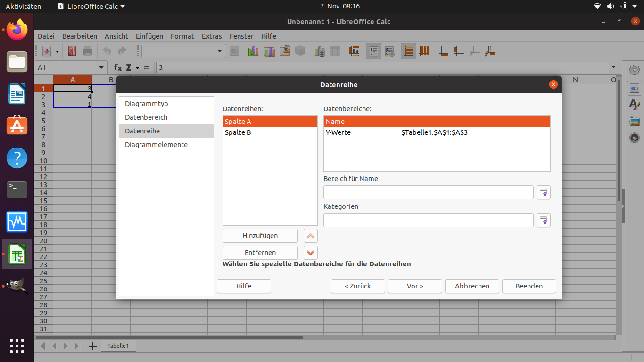Click the Chart Area icon
The height and width of the screenshot is (362, 644).
click(269, 51)
